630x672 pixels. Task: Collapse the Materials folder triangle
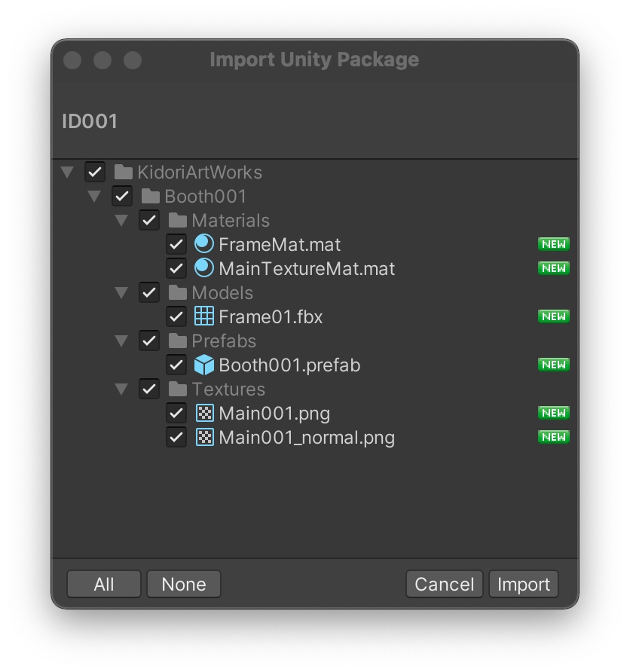tap(121, 220)
